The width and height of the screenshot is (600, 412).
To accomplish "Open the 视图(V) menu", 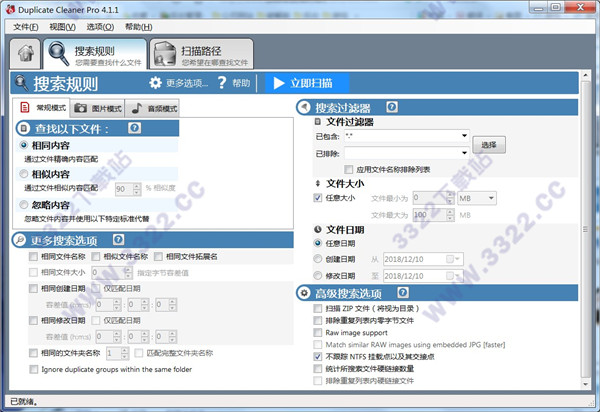I will (62, 27).
